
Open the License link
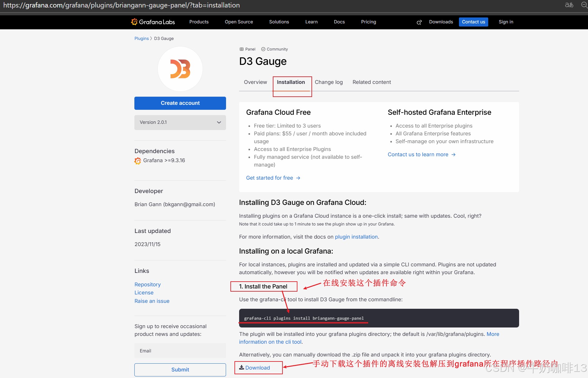pyautogui.click(x=144, y=293)
